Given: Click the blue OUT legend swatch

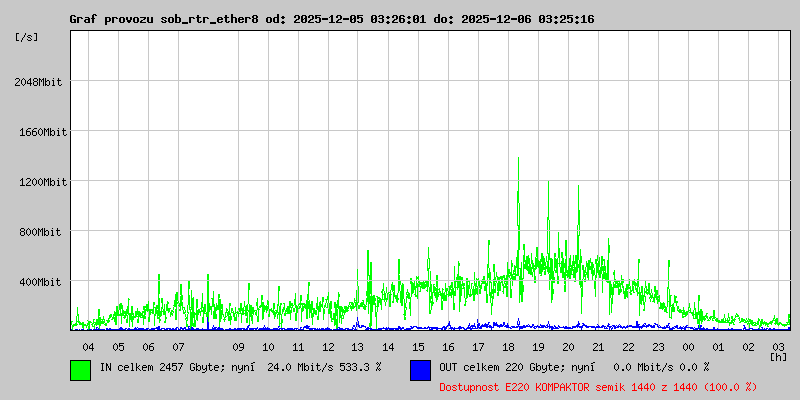Looking at the screenshot, I should pyautogui.click(x=420, y=370).
